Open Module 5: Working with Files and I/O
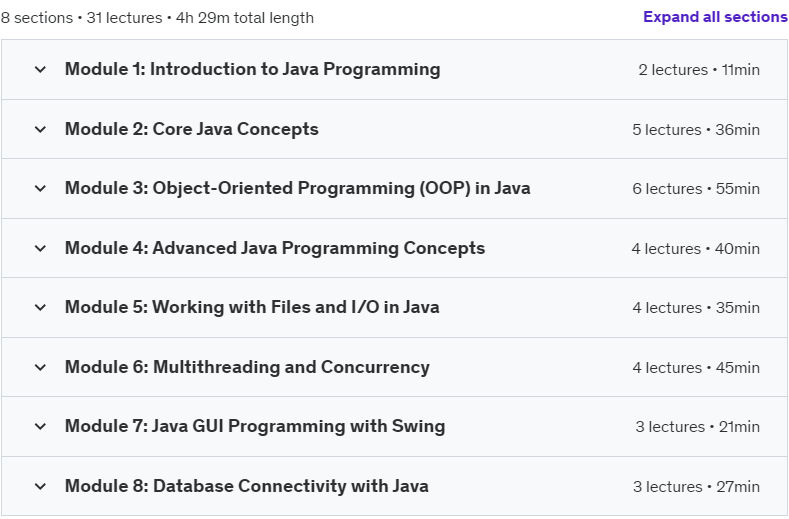The width and height of the screenshot is (789, 519). tap(252, 307)
